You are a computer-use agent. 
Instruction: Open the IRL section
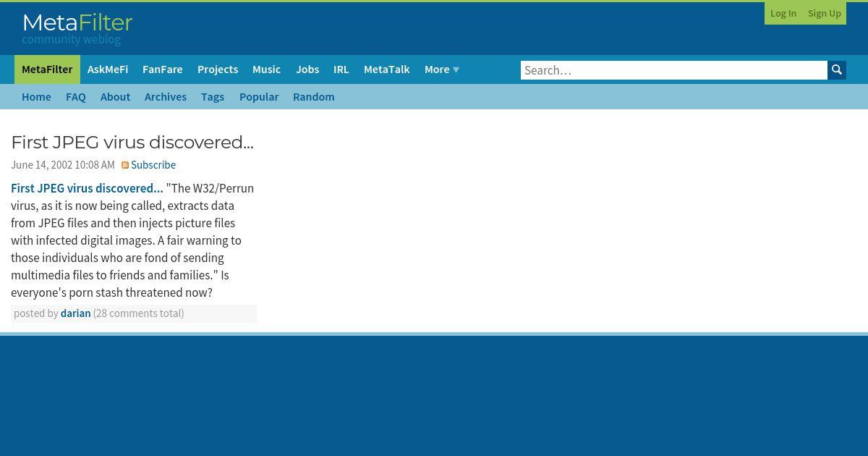coord(341,69)
